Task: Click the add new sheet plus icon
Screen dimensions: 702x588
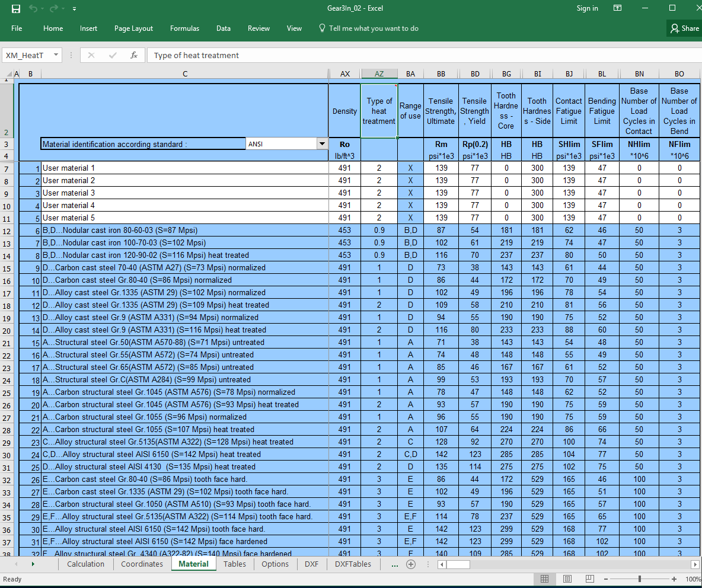Action: tap(410, 564)
